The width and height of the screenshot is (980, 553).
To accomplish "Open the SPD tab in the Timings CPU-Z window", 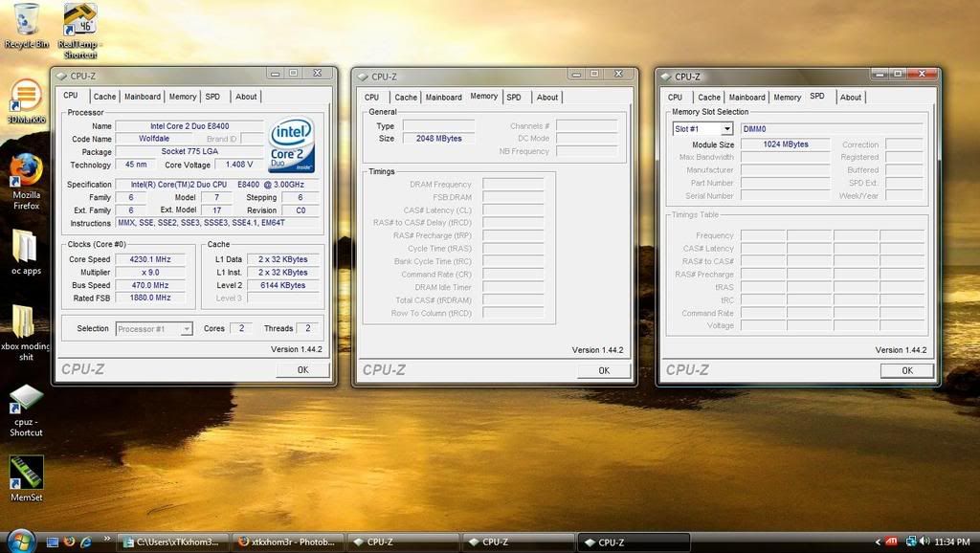I will click(514, 98).
